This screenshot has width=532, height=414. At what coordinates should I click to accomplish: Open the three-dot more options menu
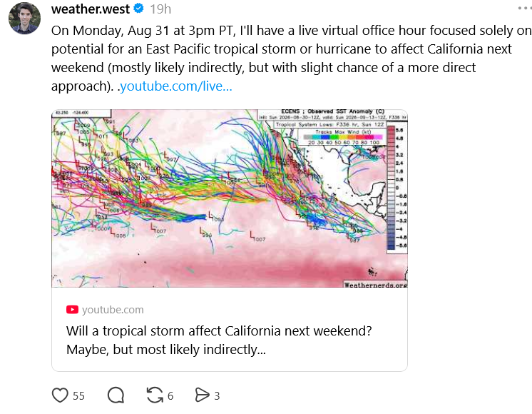(525, 8)
